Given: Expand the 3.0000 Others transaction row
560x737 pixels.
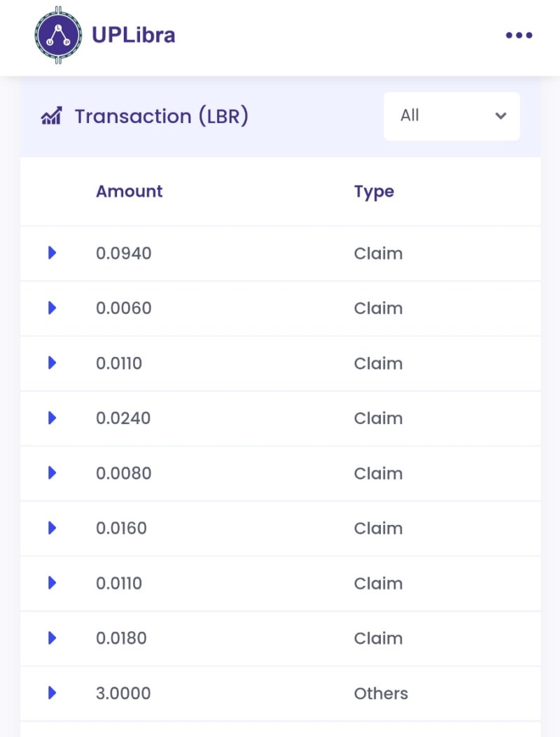Looking at the screenshot, I should [x=52, y=693].
